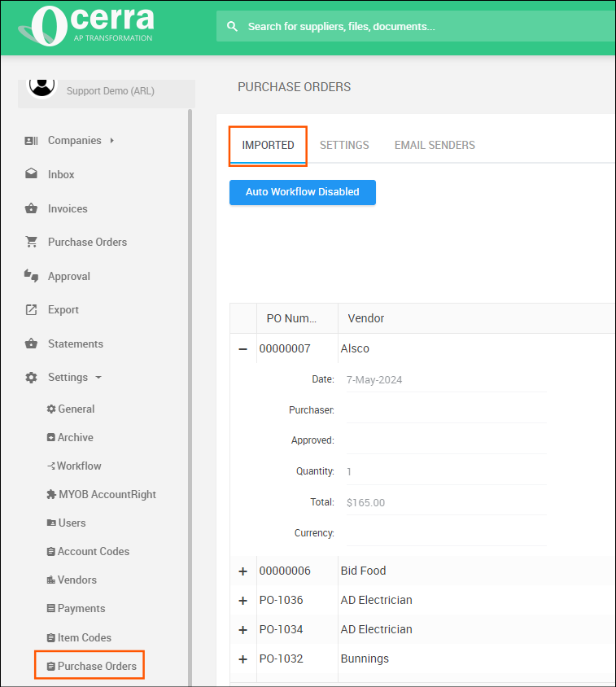Image resolution: width=616 pixels, height=687 pixels.
Task: Collapse the Settings menu caret
Action: tap(98, 377)
